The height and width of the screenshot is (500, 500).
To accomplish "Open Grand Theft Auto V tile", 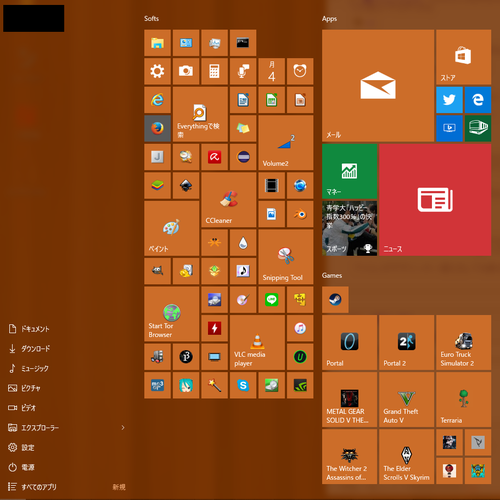I will (x=407, y=400).
